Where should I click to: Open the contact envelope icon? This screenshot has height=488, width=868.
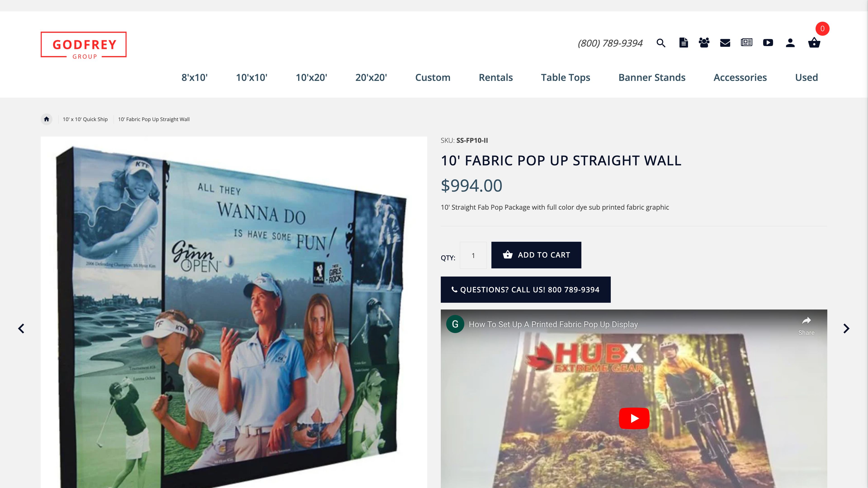point(725,43)
